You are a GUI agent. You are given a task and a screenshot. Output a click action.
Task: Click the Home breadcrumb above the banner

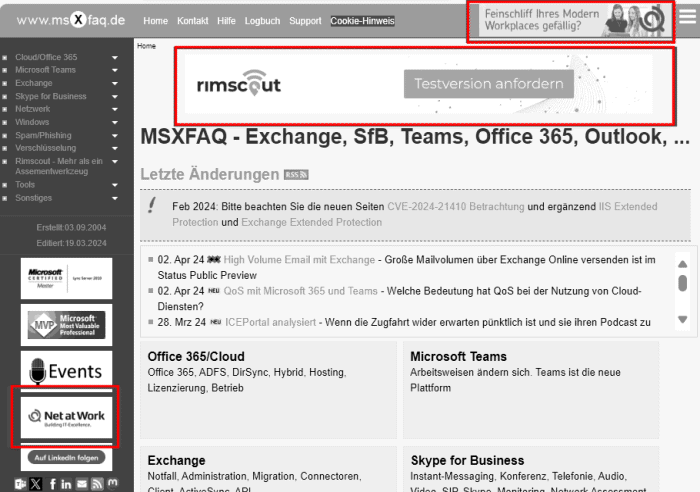(146, 46)
